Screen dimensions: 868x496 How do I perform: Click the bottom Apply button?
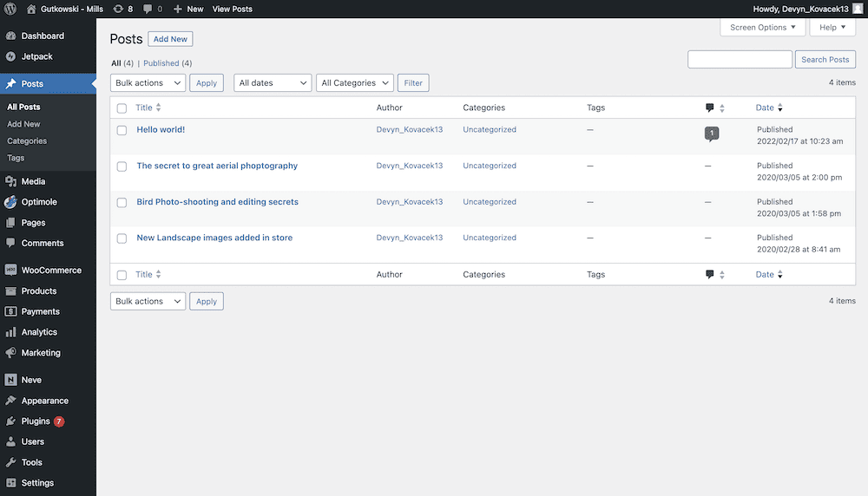click(207, 302)
